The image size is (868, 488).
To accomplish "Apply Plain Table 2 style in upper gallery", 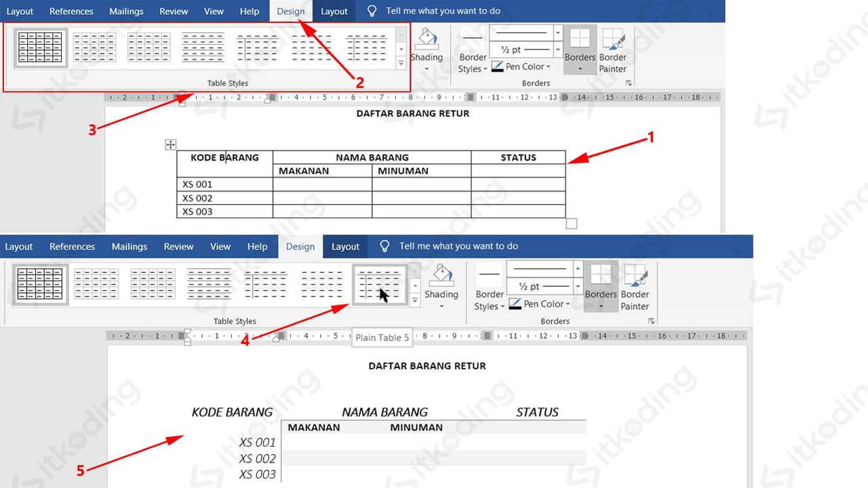I will 203,47.
